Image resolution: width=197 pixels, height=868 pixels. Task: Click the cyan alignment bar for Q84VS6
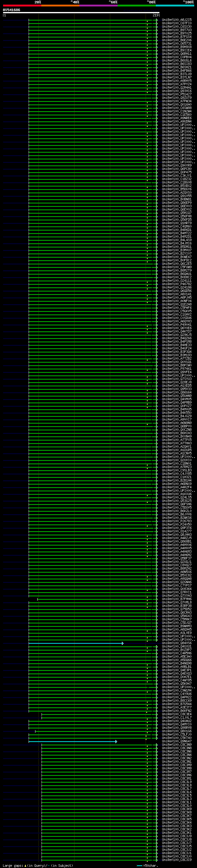[76, 643]
